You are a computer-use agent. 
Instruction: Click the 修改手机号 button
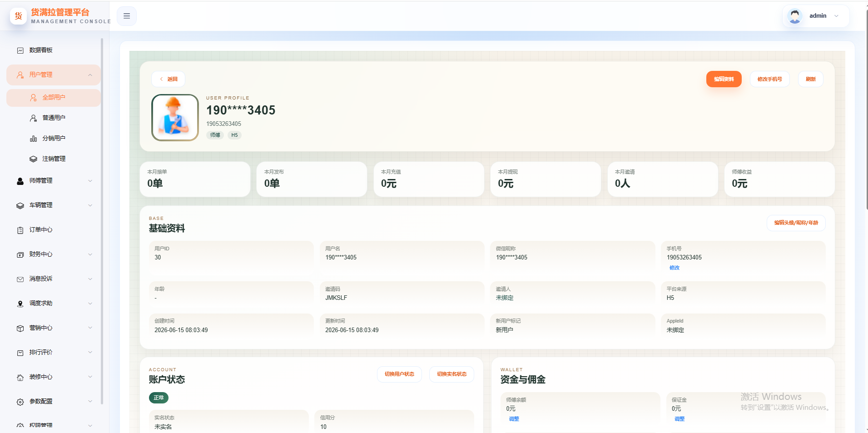pyautogui.click(x=769, y=79)
